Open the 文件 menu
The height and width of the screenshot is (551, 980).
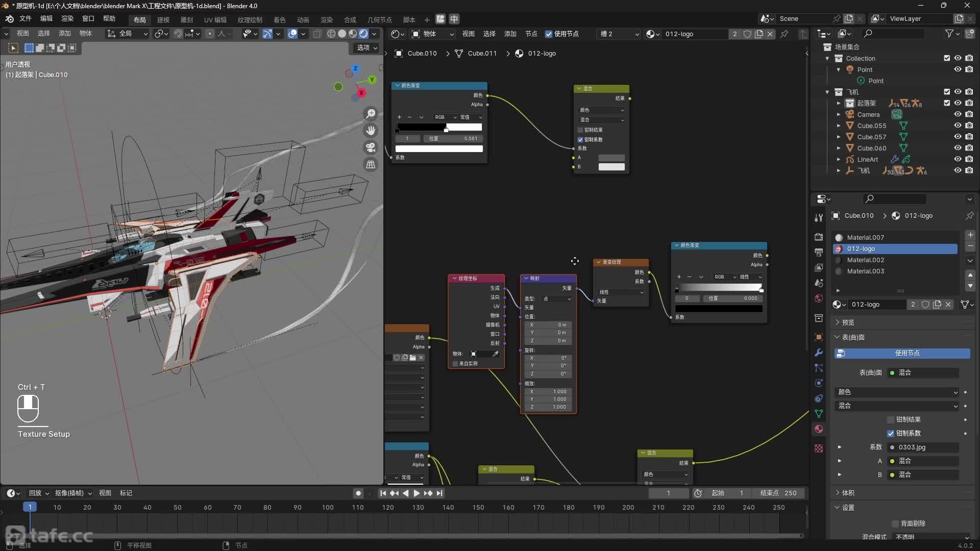pos(25,19)
